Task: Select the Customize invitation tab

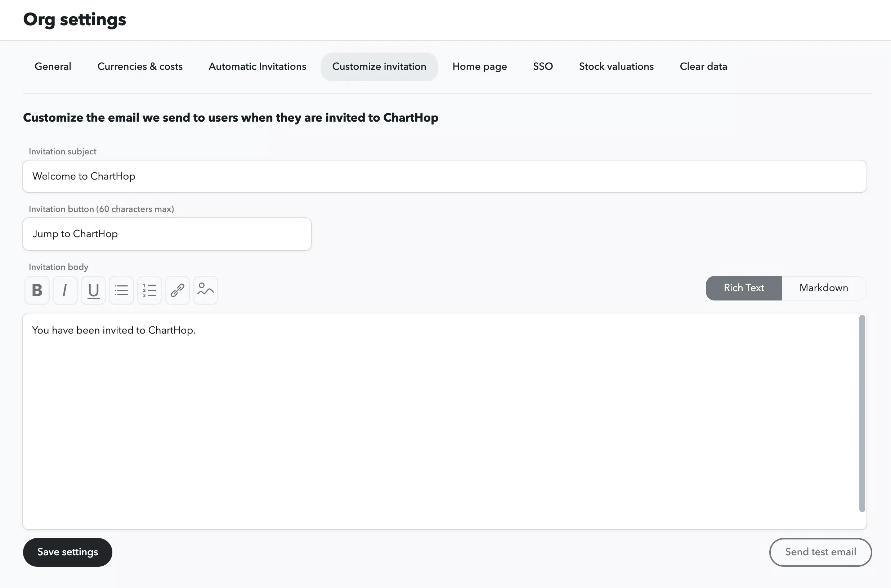Action: 379,67
